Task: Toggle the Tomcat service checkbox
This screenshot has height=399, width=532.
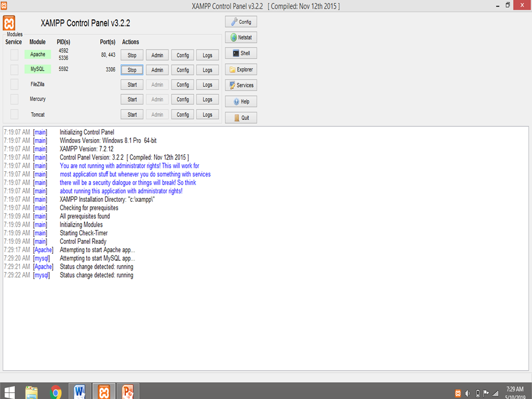Action: pos(14,114)
